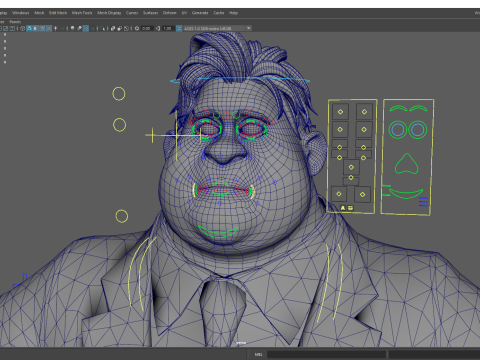Open the Mesh Display menu

point(109,13)
